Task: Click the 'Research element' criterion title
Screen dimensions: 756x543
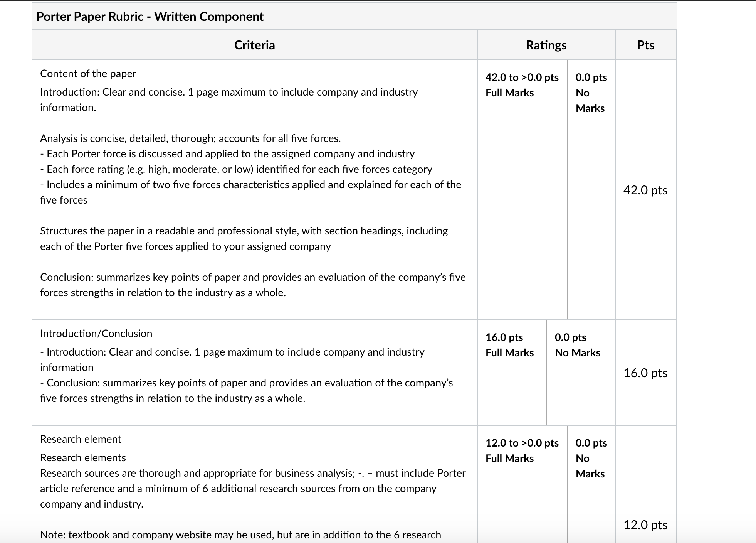Action: 81,439
